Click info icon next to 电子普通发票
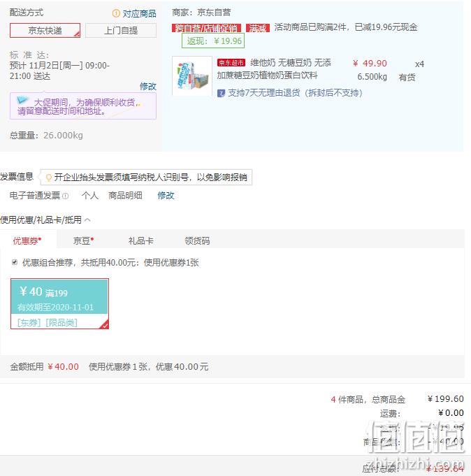This screenshot has width=471, height=476. (x=65, y=196)
